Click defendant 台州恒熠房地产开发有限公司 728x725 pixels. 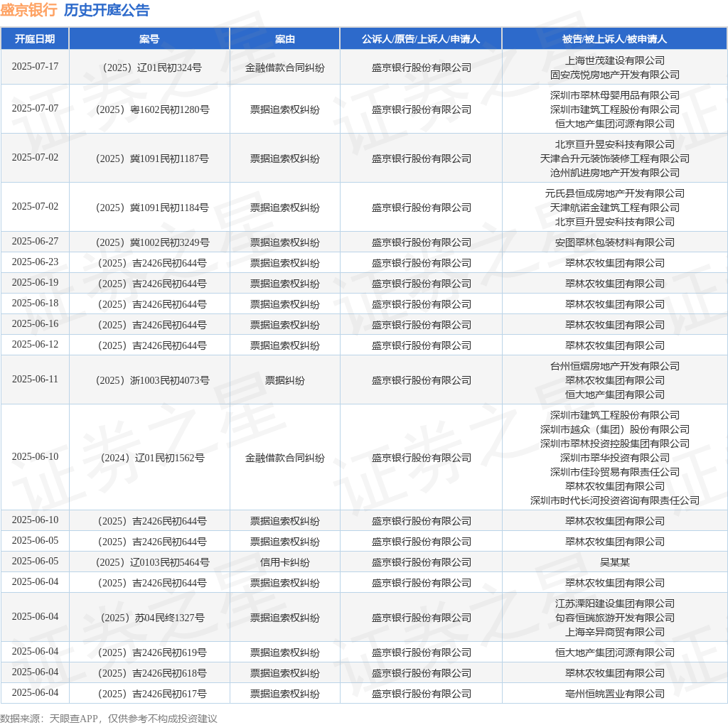coord(614,366)
